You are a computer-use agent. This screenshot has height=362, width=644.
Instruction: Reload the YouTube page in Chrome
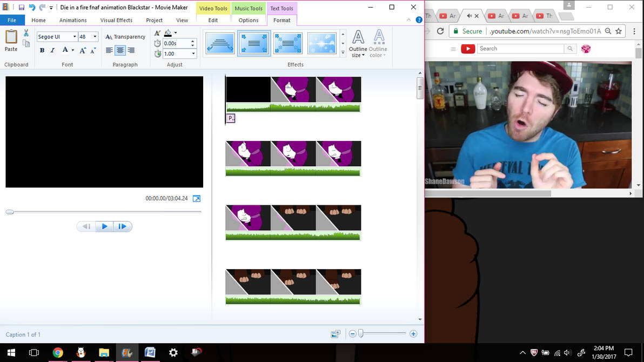click(440, 31)
